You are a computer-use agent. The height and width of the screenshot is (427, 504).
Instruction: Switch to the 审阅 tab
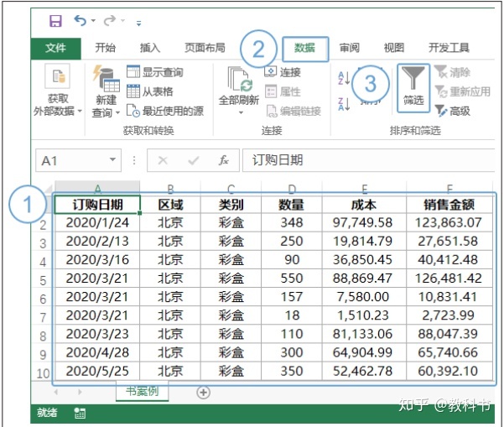(350, 48)
